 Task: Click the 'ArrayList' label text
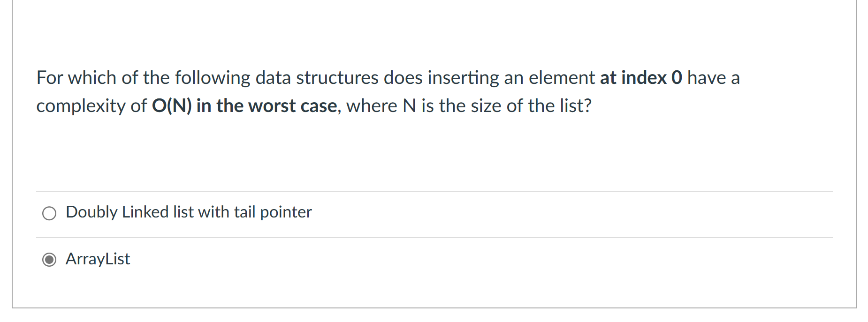[97, 259]
